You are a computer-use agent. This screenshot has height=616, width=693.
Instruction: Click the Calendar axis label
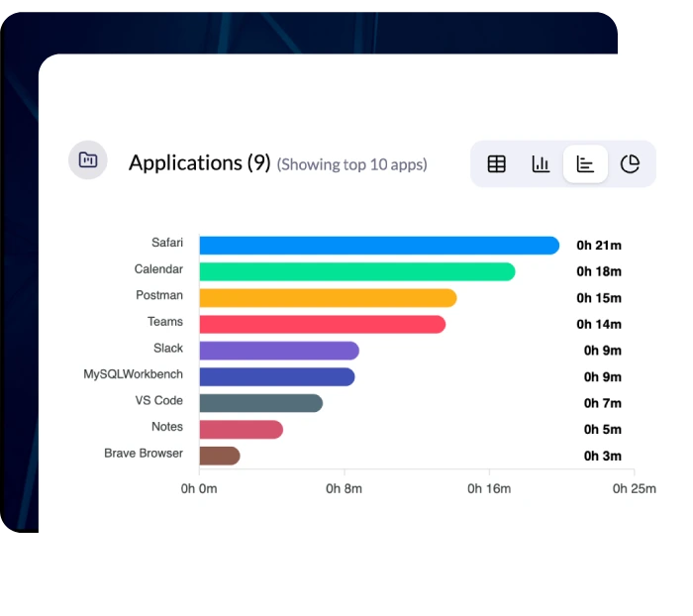(158, 268)
